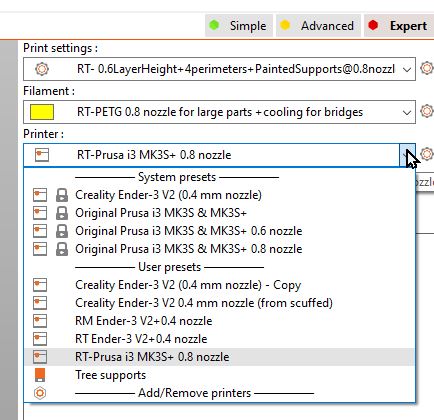Open the Filament preset dropdown
This screenshot has height=420, width=434.
(407, 112)
